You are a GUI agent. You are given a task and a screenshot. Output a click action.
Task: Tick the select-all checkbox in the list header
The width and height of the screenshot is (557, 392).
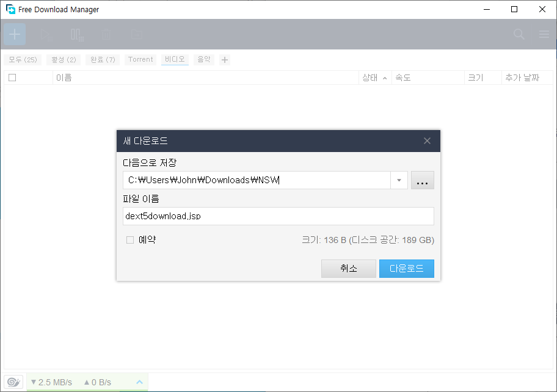click(x=12, y=78)
